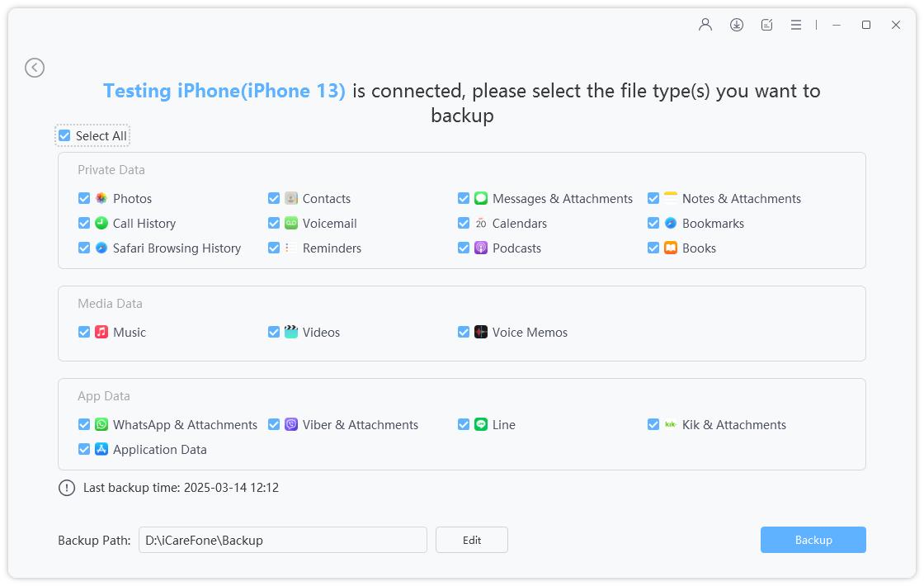Uncheck Notes & Attachments checkbox
924x586 pixels.
point(653,198)
